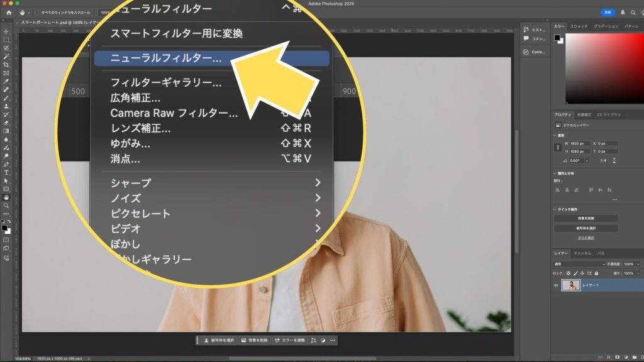The width and height of the screenshot is (644, 362).
Task: Pick the Type tool
Action: (x=6, y=172)
